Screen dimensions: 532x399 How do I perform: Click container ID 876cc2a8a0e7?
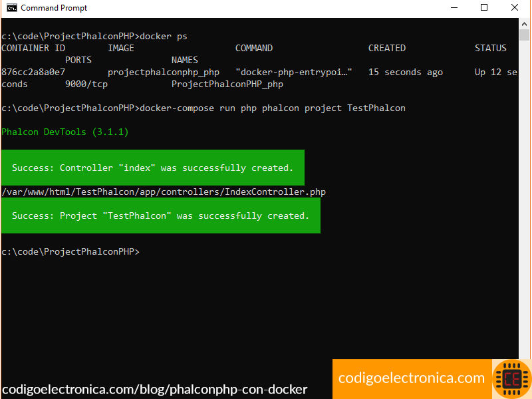click(x=33, y=72)
